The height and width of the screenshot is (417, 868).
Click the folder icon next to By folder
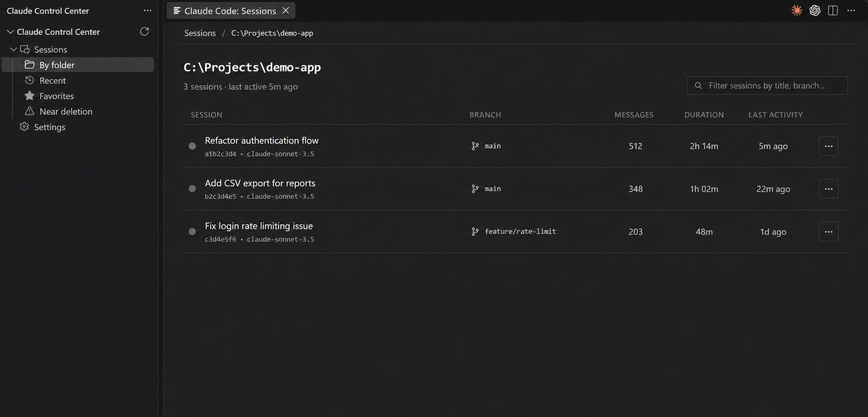point(30,65)
